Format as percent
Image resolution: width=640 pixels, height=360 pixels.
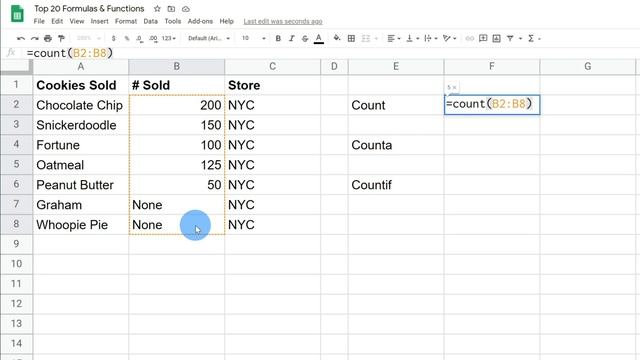[x=127, y=38]
